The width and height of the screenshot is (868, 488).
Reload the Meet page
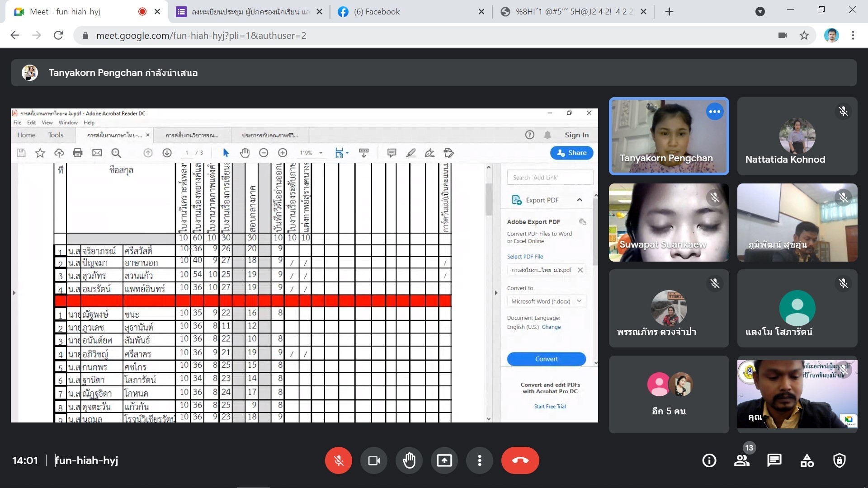pyautogui.click(x=58, y=35)
